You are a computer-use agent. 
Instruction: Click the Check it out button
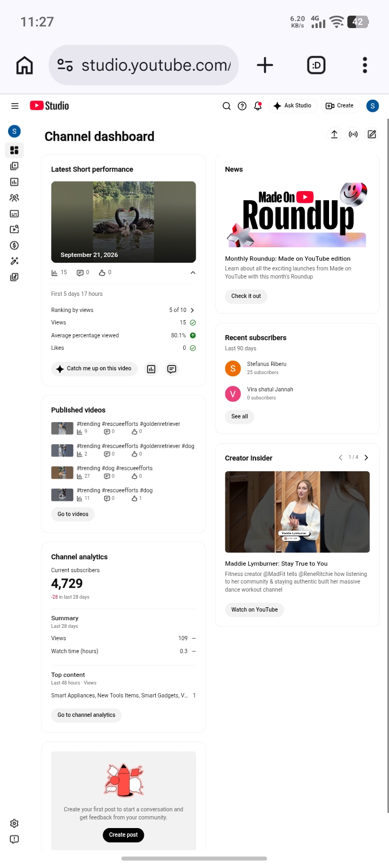pos(246,296)
